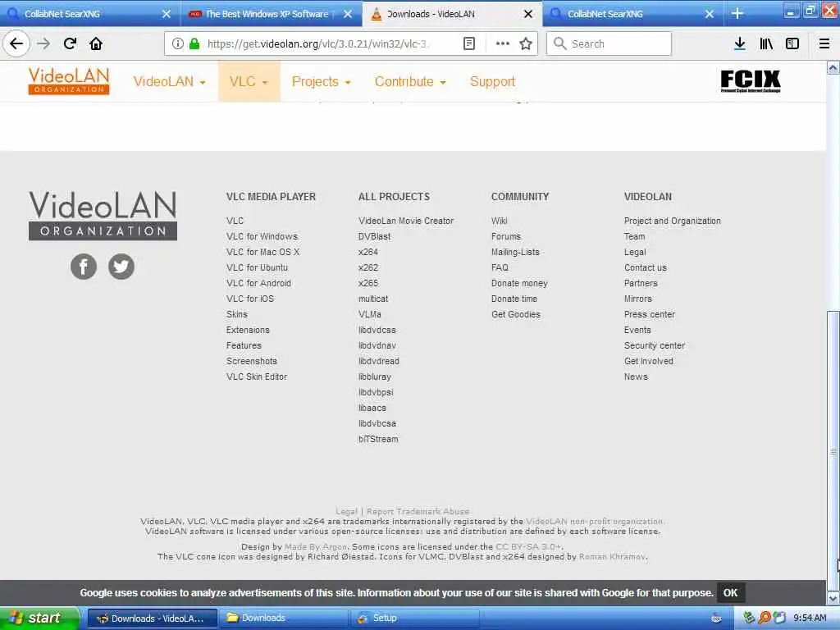Open page actions three-dots menu
This screenshot has height=630, width=840.
tap(503, 43)
